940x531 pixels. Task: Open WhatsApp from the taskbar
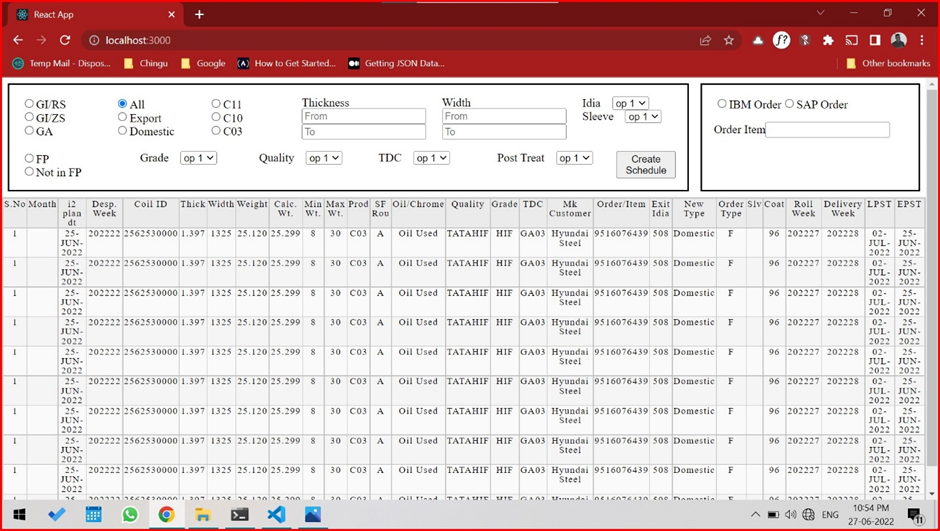tap(129, 514)
